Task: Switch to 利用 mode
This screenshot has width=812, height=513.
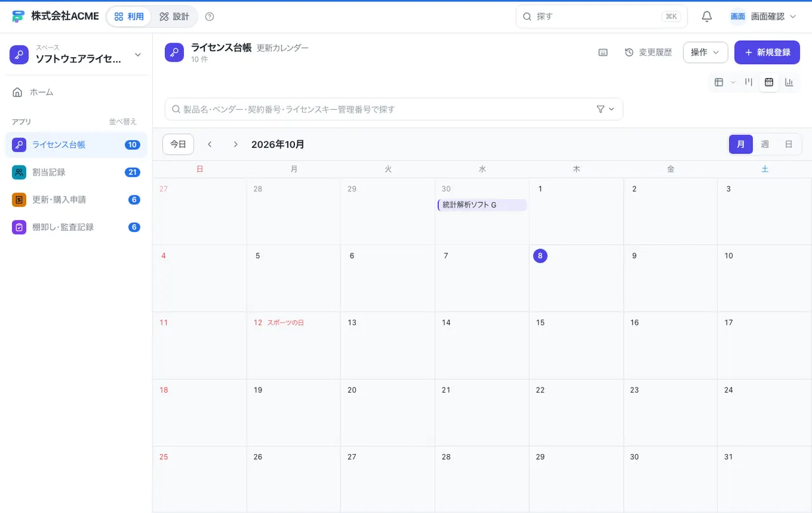Action: point(129,16)
